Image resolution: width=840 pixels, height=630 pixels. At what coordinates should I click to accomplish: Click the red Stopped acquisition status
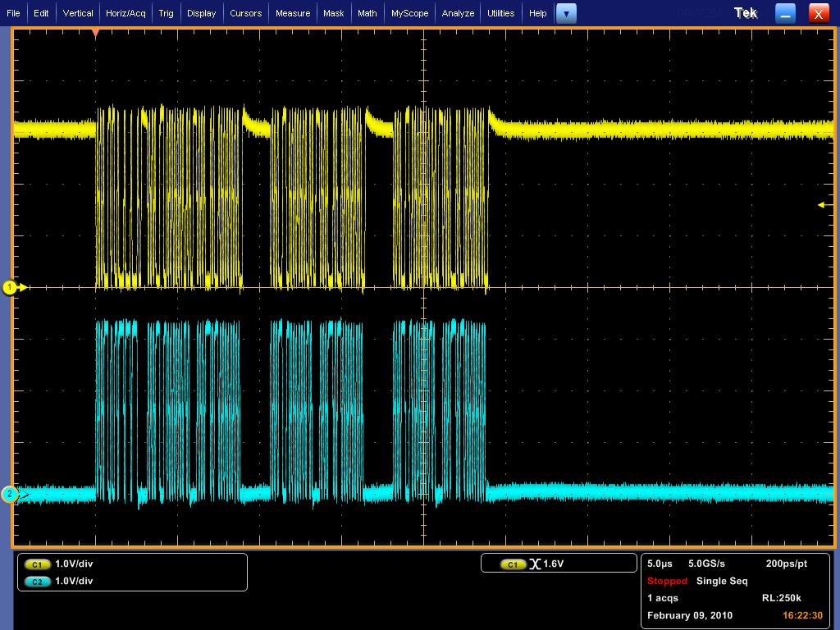667,581
